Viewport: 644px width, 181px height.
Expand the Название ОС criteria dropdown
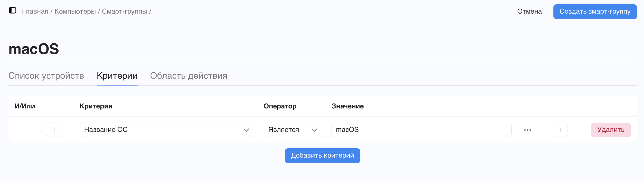[167, 130]
